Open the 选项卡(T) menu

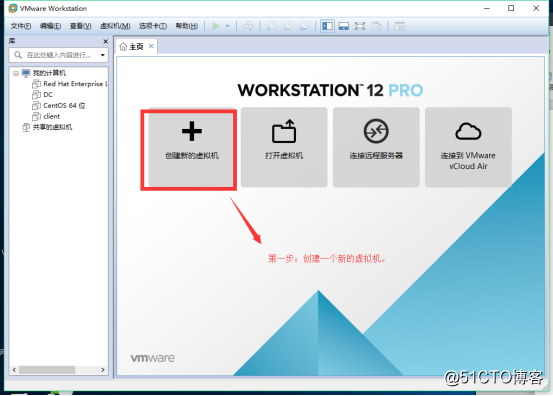pyautogui.click(x=153, y=26)
